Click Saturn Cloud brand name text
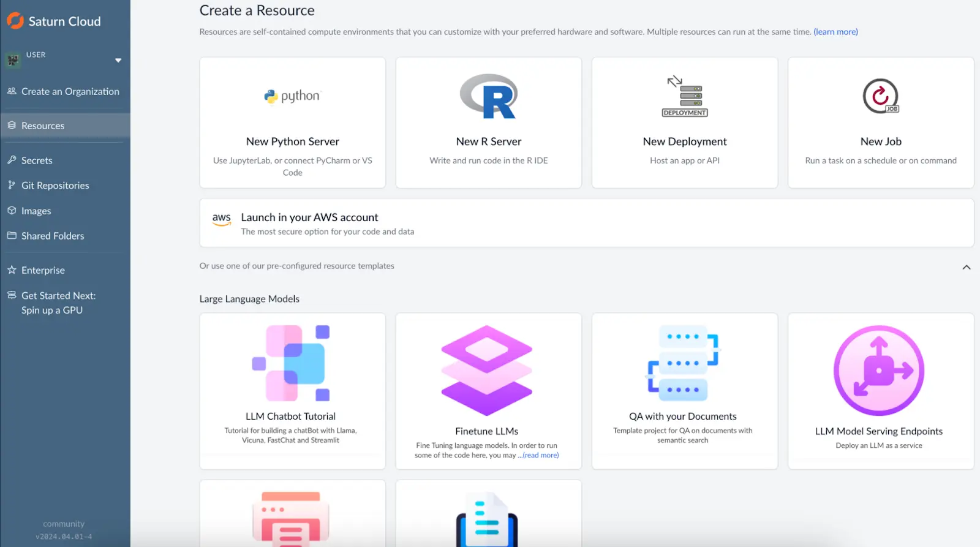Image resolution: width=980 pixels, height=547 pixels. coord(65,21)
